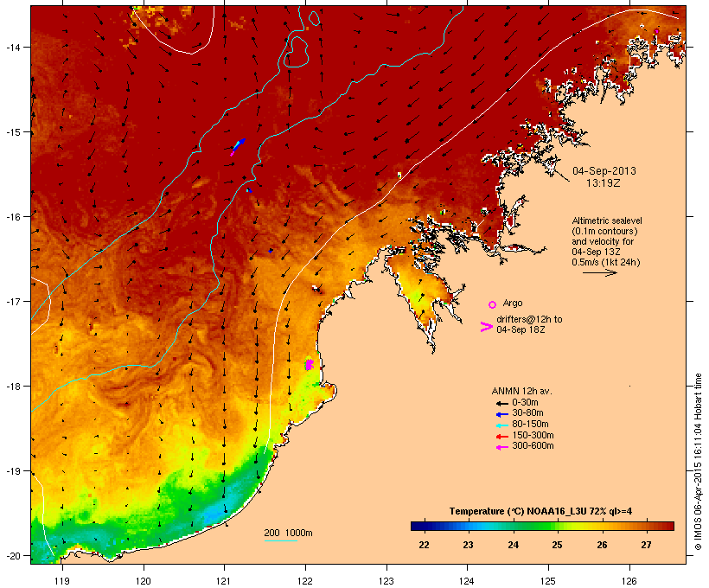Screen dimensions: 709x588
Task: Click the black 0-30m legend arrow
Action: click(x=501, y=403)
